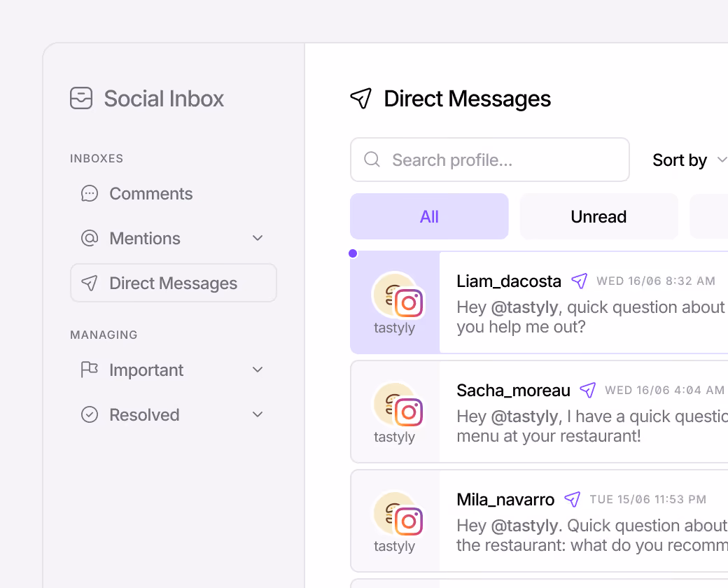Expand the Important chevron
This screenshot has height=588, width=728.
[258, 370]
